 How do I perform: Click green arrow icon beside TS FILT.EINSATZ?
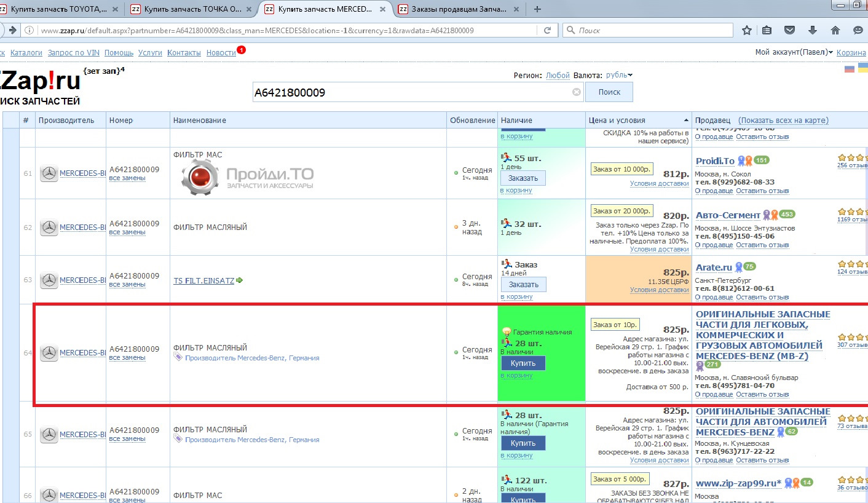pos(239,280)
